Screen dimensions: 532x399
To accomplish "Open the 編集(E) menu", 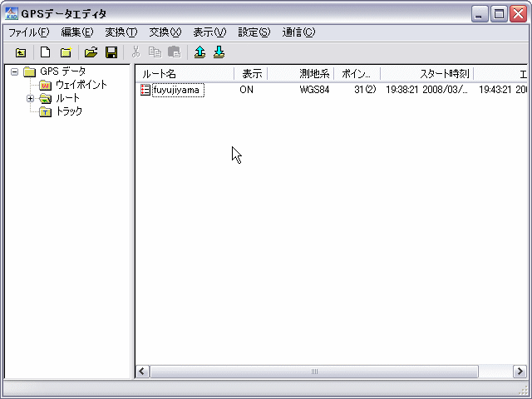I will (x=77, y=32).
